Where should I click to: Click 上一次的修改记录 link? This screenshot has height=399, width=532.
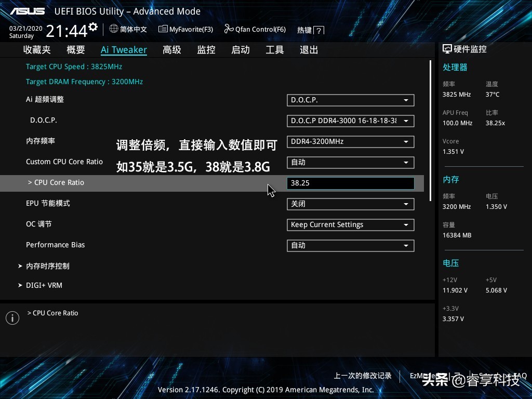click(x=363, y=376)
